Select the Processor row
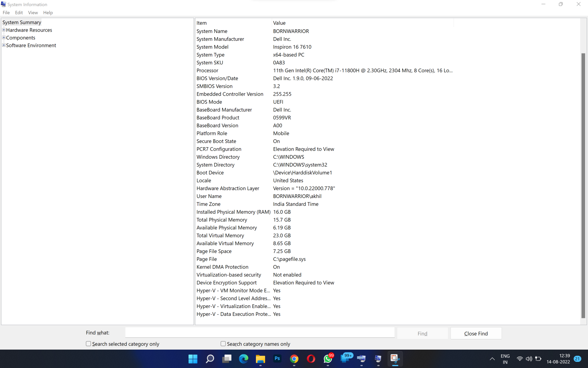Viewport: 588px width, 368px height. click(324, 71)
